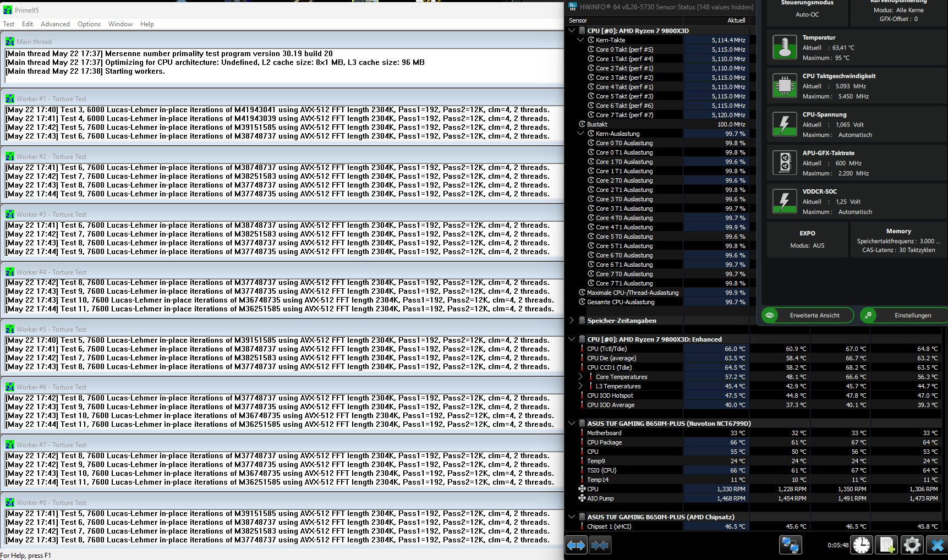This screenshot has width=948, height=560.
Task: Click the Worker #1 window icon
Action: [10, 98]
